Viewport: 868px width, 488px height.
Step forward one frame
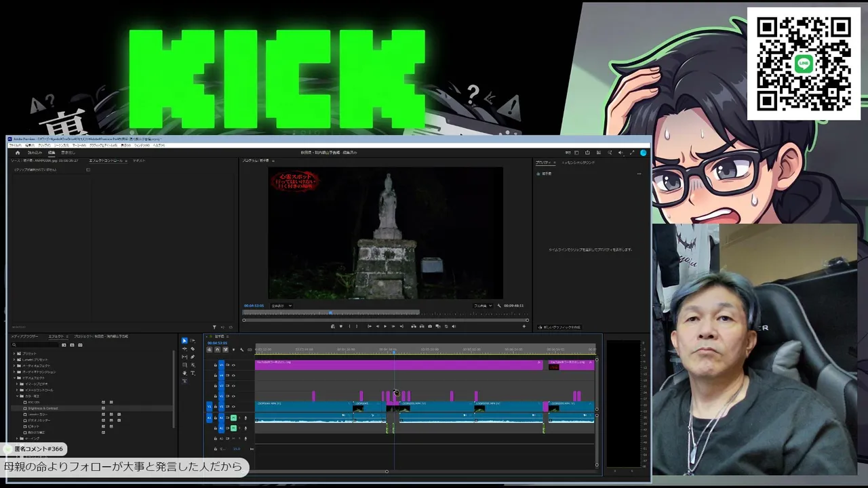pyautogui.click(x=393, y=326)
